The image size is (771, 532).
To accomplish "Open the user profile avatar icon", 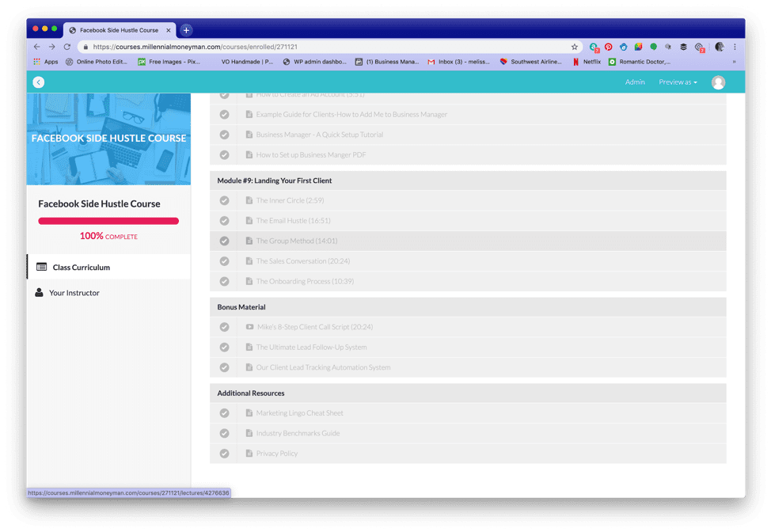I will point(718,82).
